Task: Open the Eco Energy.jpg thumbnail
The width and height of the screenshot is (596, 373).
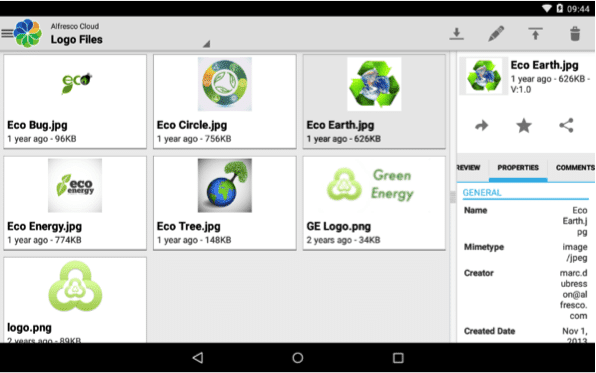Action: click(75, 186)
